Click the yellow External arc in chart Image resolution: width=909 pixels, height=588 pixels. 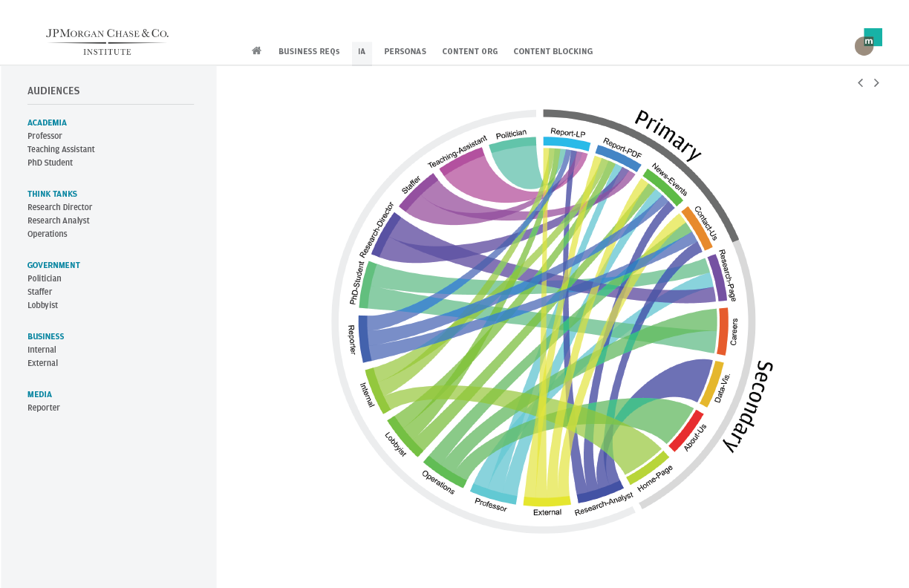tap(547, 501)
